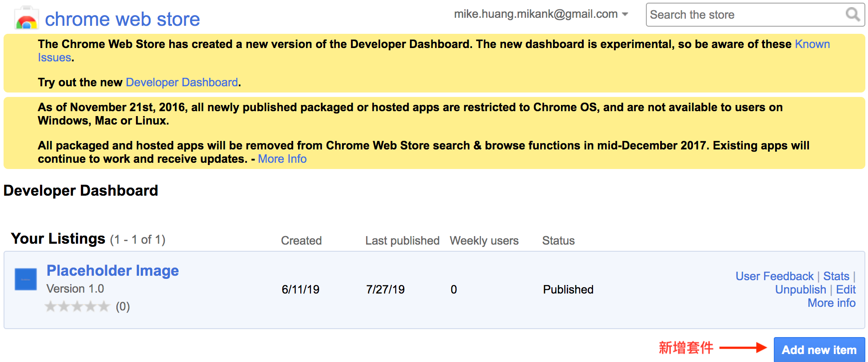The image size is (868, 362).
Task: Click the Created column header
Action: point(301,241)
